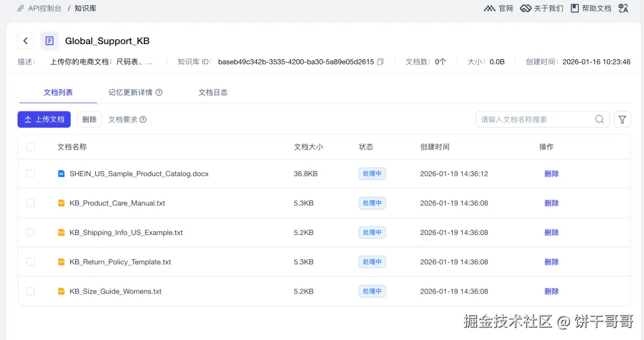Viewport: 644px width, 340px height.
Task: Click the 创建时间 column header
Action: [x=435, y=147]
